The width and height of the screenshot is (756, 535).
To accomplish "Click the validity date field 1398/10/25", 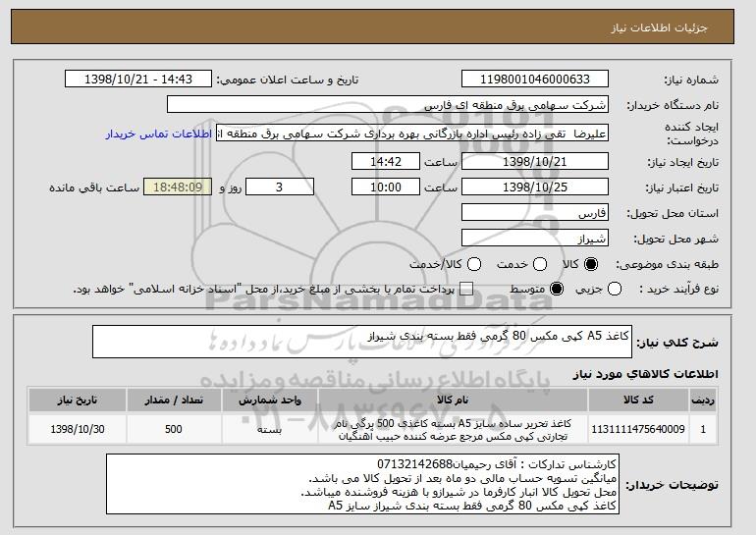I will pos(535,187).
